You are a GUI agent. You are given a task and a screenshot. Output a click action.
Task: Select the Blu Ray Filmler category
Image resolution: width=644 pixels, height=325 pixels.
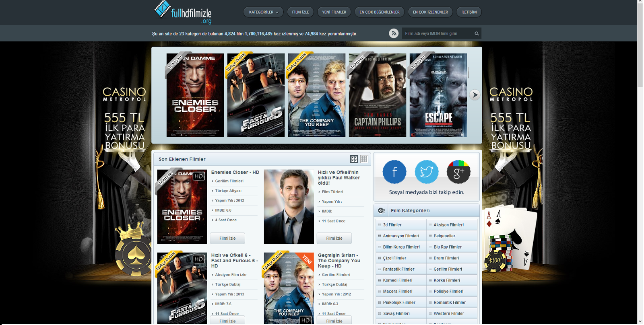452,247
